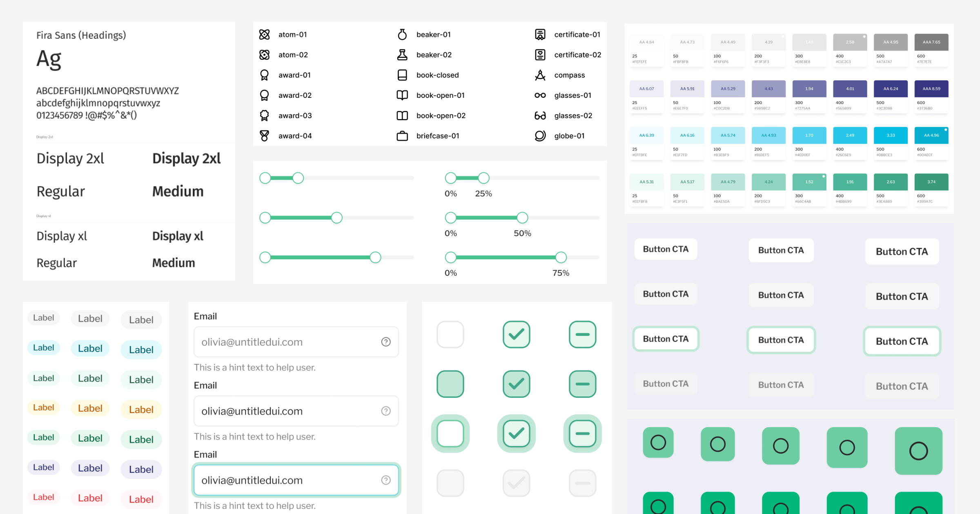The height and width of the screenshot is (514, 980).
Task: Select the briefcase-01 icon
Action: [x=402, y=136]
